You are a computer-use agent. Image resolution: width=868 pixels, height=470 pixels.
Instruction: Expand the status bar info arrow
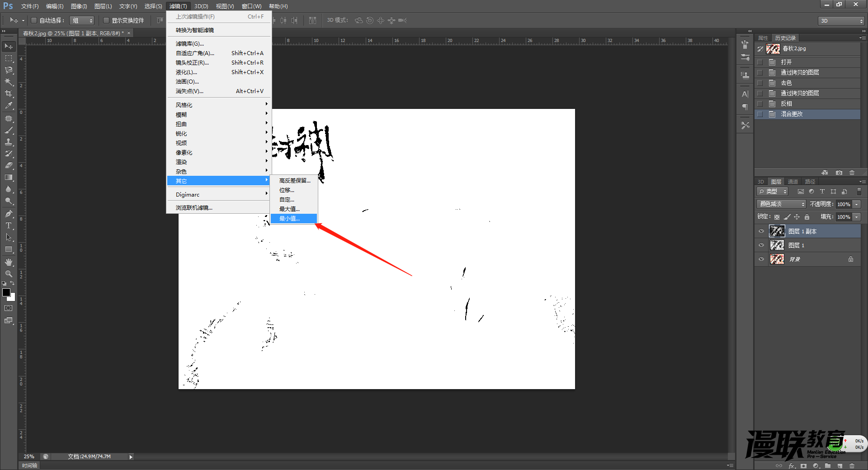pos(131,457)
